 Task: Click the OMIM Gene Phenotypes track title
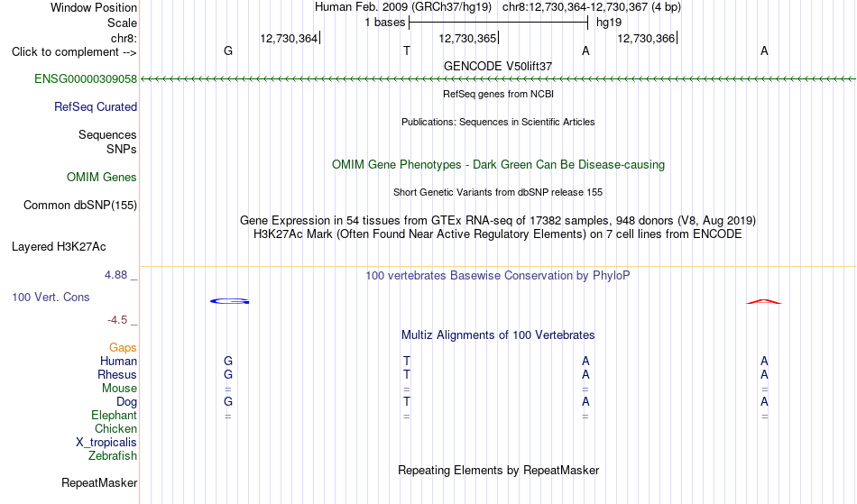pyautogui.click(x=499, y=164)
